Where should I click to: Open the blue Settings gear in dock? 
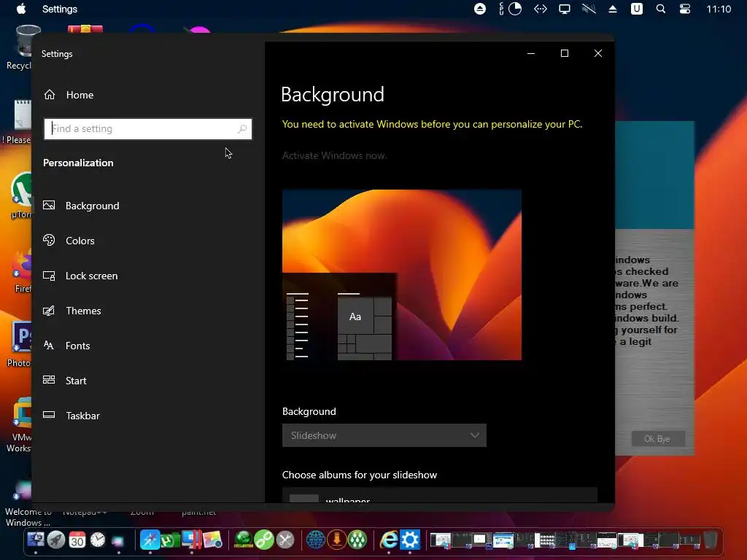click(x=410, y=540)
